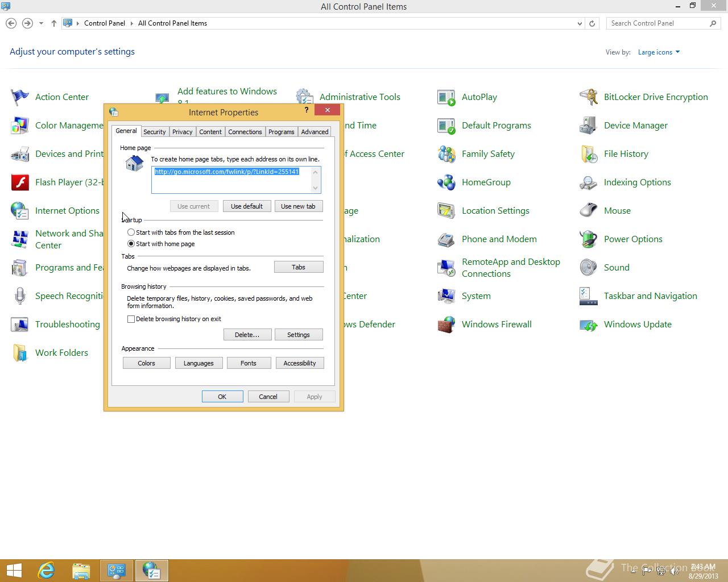Open the RemoteApp and Desktop Connections icon

tap(446, 268)
